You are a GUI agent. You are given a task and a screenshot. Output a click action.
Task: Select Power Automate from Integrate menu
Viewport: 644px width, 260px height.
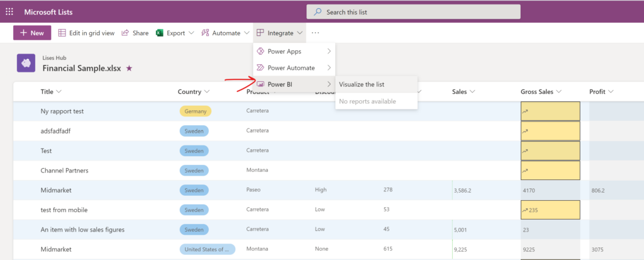(291, 68)
